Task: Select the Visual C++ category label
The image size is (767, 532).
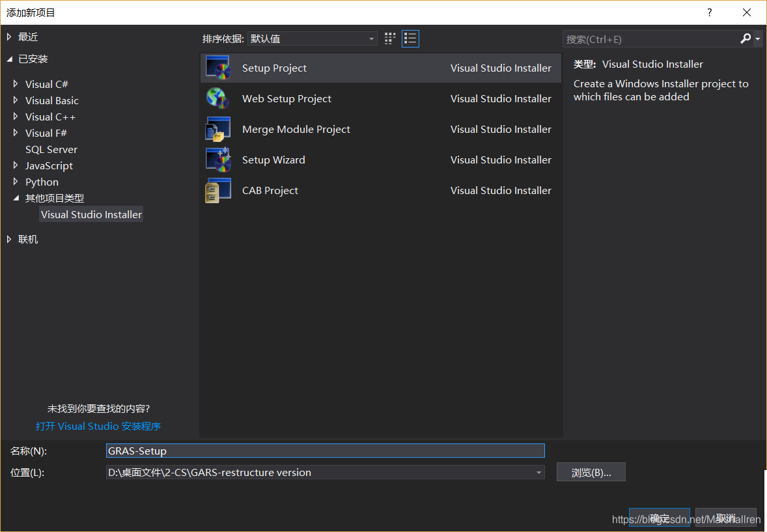Action: [50, 117]
